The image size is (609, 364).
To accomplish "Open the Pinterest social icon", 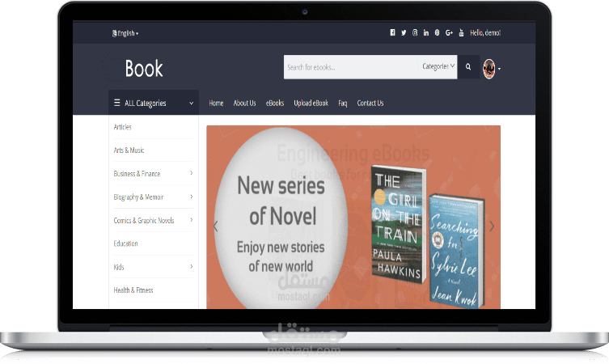I will tap(437, 32).
